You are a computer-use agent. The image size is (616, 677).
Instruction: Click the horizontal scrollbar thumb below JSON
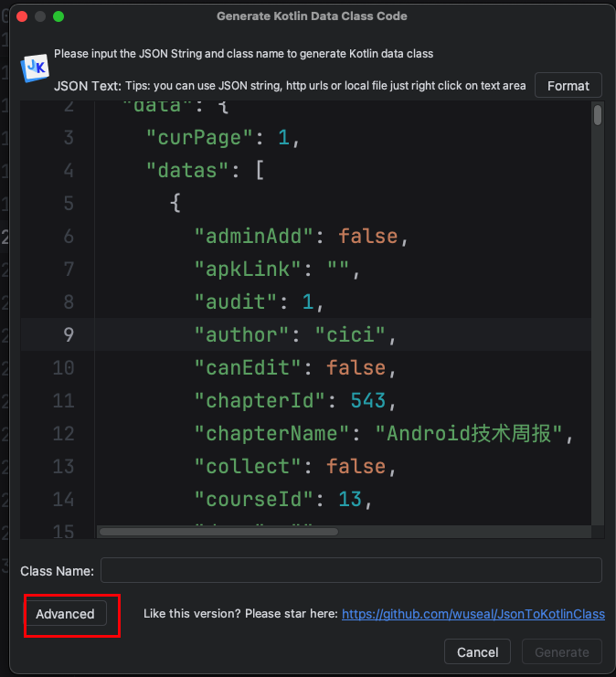pos(218,531)
